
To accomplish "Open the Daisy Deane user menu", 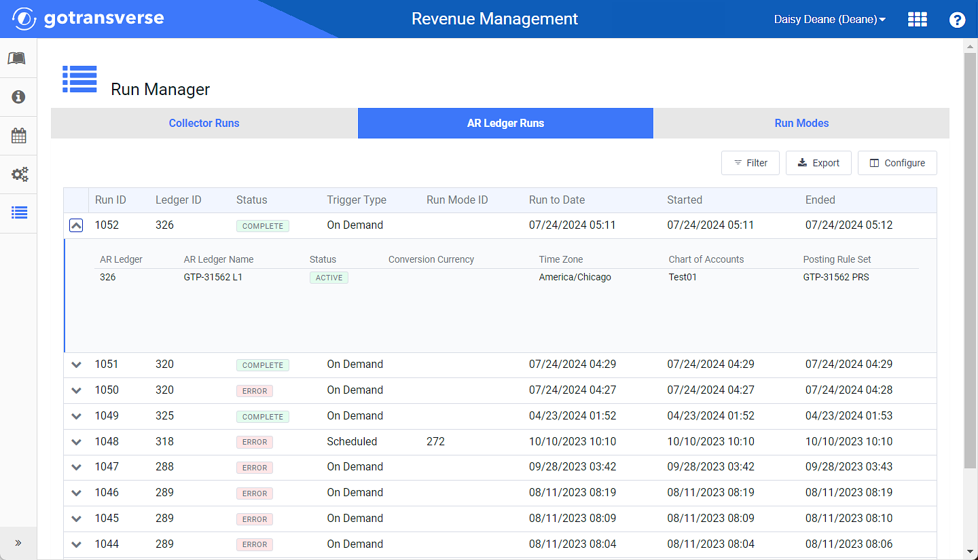I will coord(829,20).
